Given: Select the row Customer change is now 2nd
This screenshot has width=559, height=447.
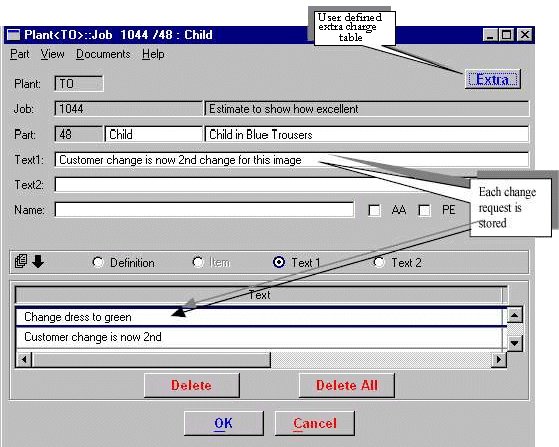Looking at the screenshot, I should (x=261, y=337).
